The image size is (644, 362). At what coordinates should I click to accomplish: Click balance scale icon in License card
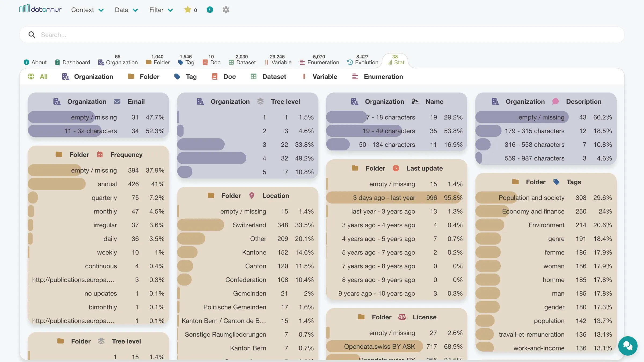point(402,317)
